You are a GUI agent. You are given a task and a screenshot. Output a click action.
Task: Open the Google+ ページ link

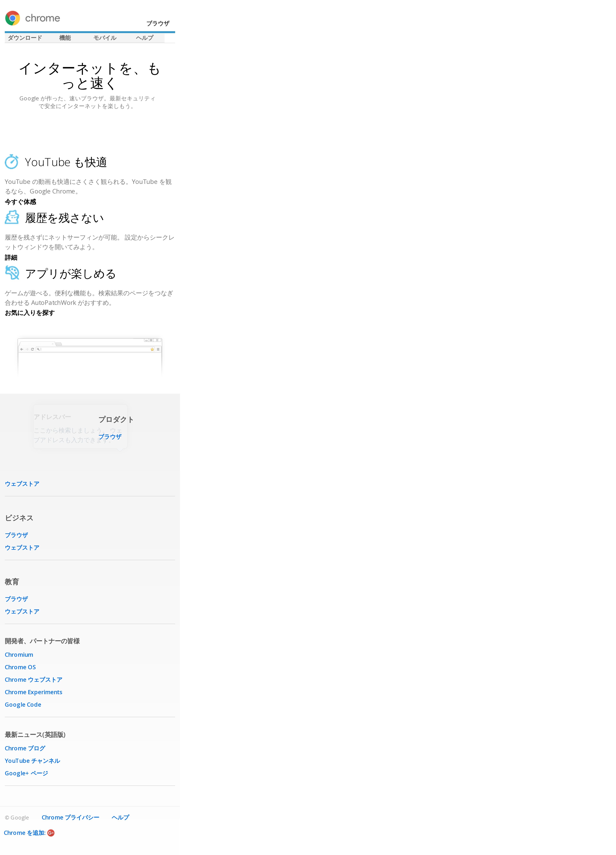click(x=26, y=773)
